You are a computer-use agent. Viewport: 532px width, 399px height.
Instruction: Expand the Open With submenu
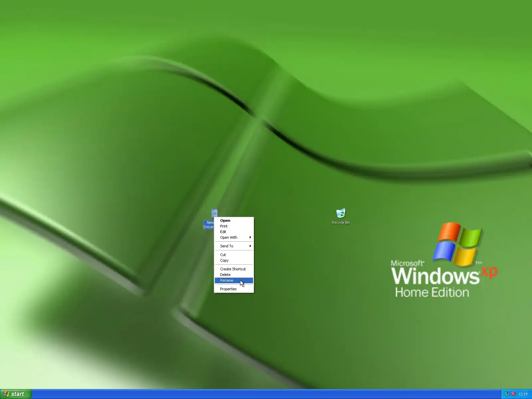click(x=234, y=237)
